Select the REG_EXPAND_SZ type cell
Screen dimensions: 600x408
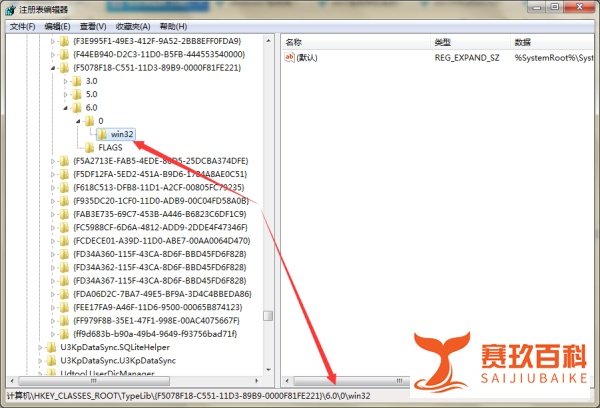(467, 58)
